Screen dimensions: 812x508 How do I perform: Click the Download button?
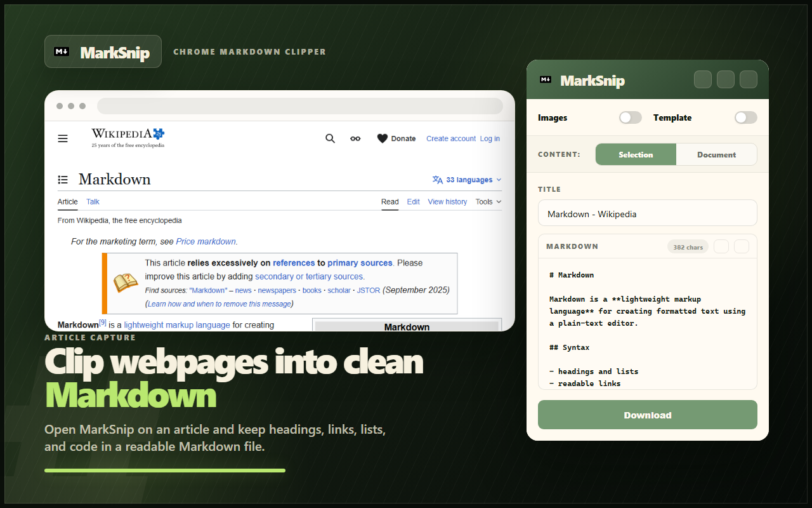click(x=648, y=415)
